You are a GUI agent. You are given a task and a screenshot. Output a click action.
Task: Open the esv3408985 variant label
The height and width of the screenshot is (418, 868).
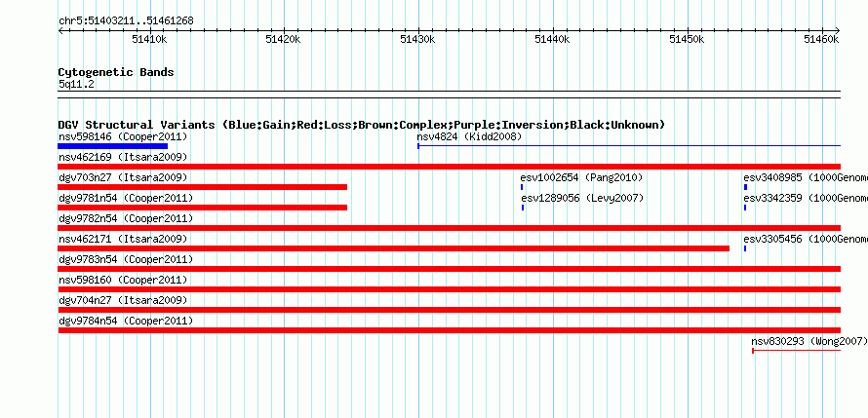806,177
